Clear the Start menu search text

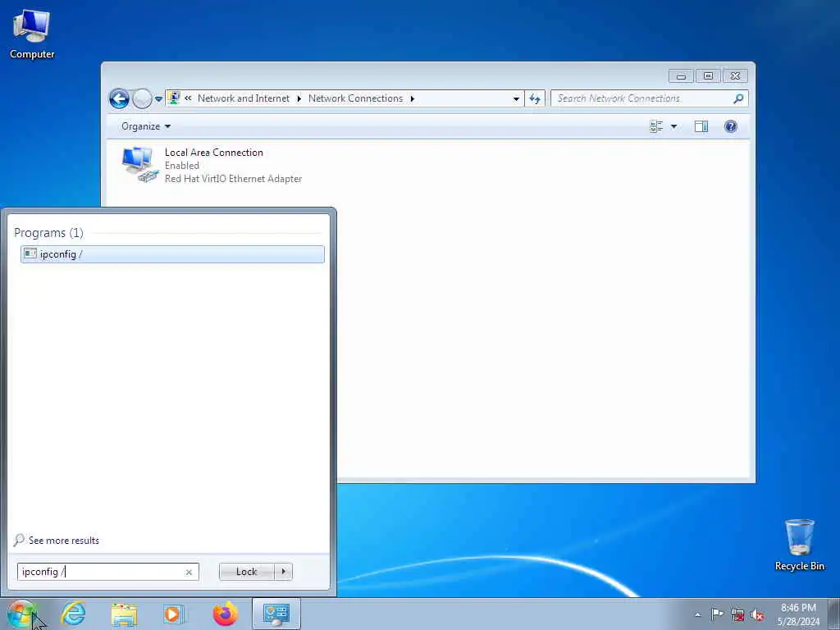(189, 572)
